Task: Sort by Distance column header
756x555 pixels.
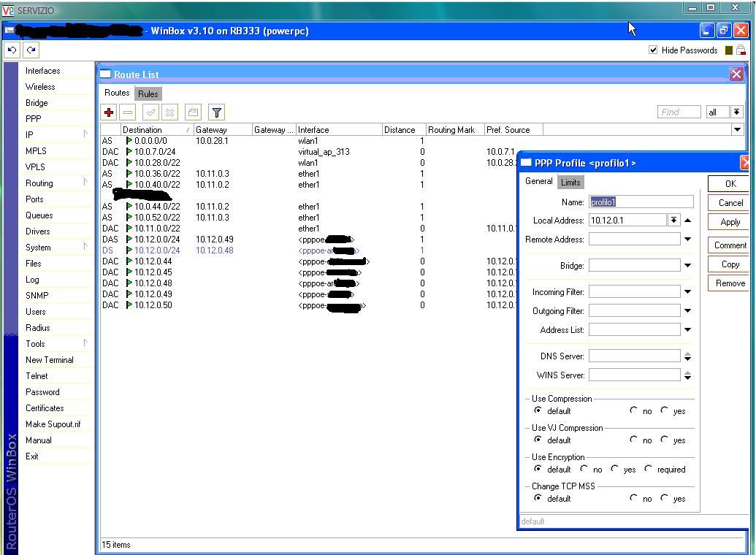Action: coord(403,130)
